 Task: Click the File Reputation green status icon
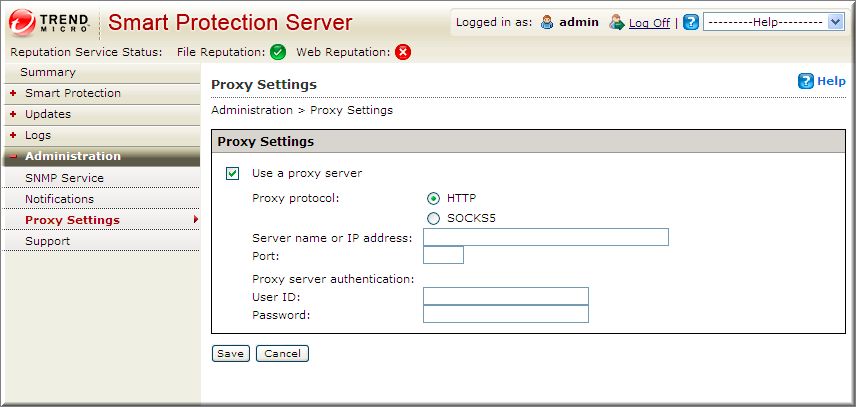click(278, 52)
